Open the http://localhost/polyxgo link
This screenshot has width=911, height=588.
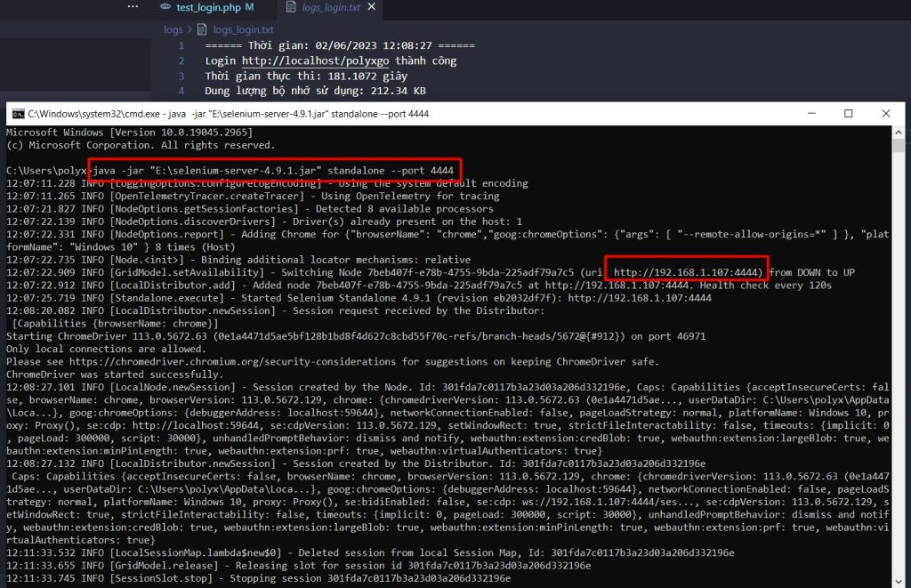tap(316, 61)
